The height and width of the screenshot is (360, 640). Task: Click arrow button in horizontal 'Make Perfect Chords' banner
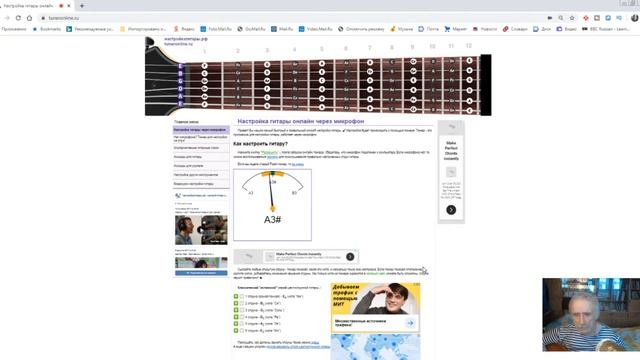coord(350,257)
